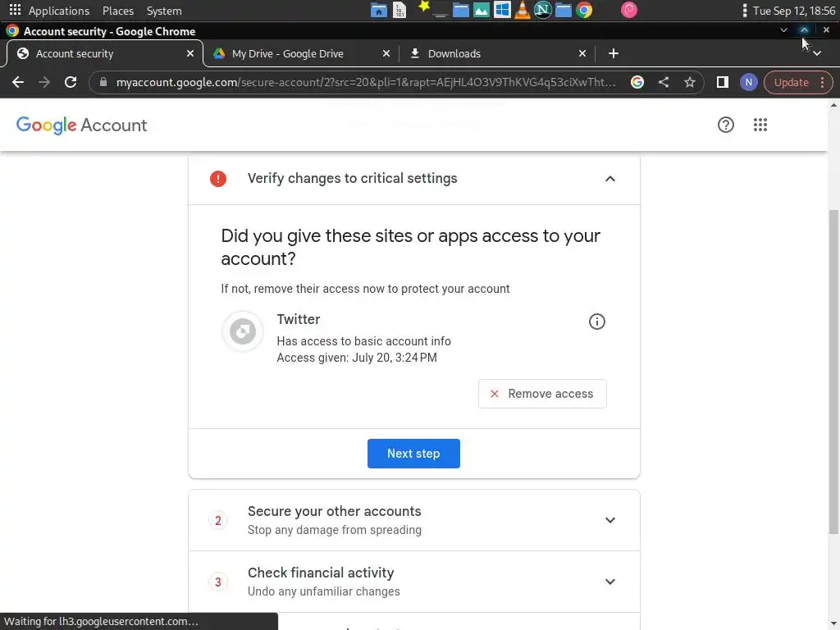Click the second blue folder panel icon
The height and width of the screenshot is (630, 840).
coord(461,10)
